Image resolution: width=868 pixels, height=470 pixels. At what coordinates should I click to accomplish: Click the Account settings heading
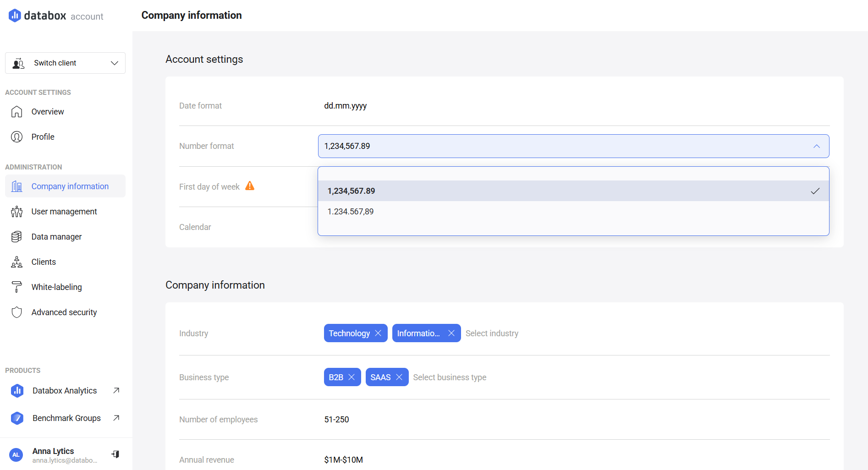(204, 59)
